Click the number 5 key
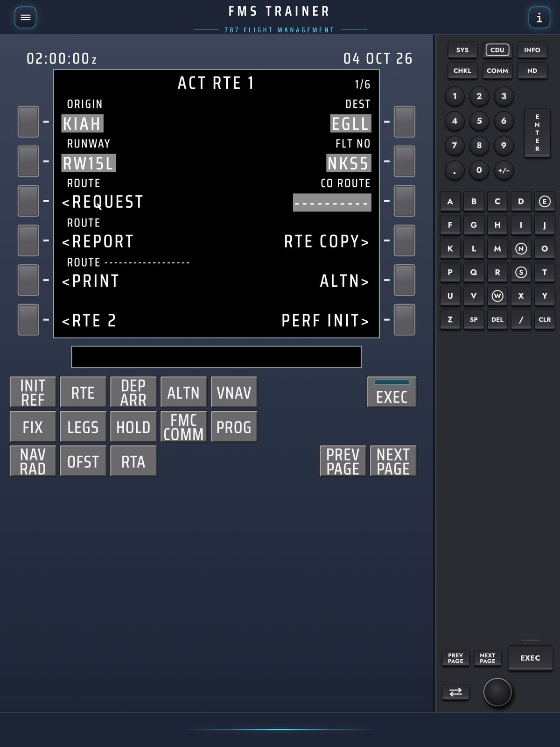 coord(479,121)
